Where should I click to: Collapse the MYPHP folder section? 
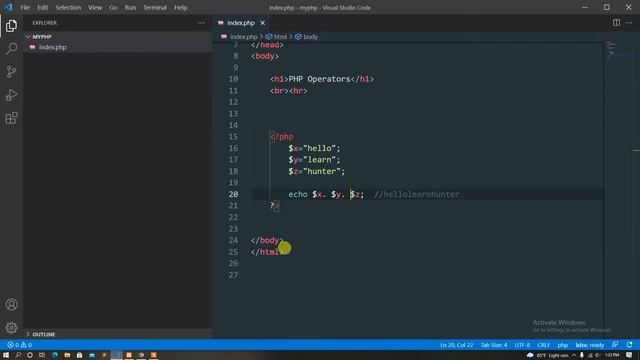tap(117, 36)
